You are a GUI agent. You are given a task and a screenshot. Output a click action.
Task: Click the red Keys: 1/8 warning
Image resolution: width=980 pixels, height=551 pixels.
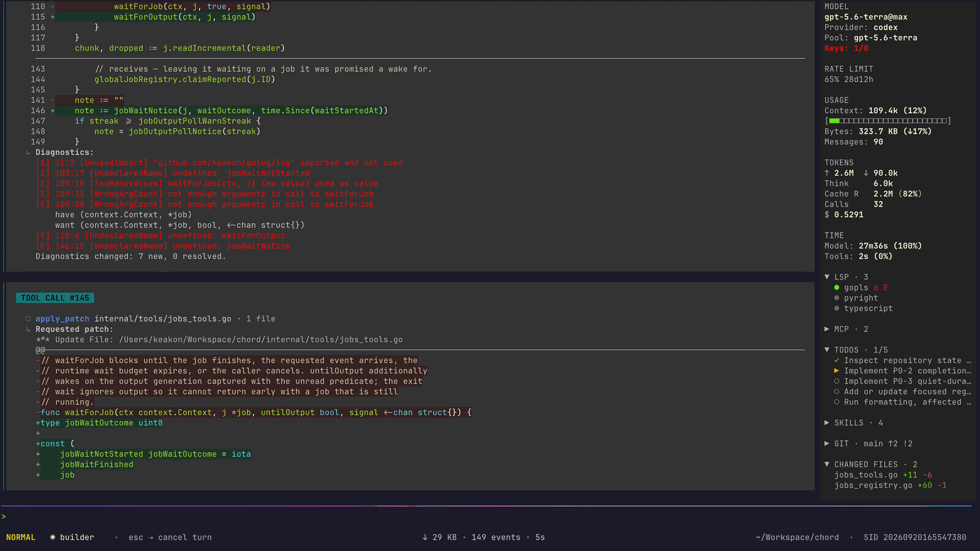tap(846, 48)
